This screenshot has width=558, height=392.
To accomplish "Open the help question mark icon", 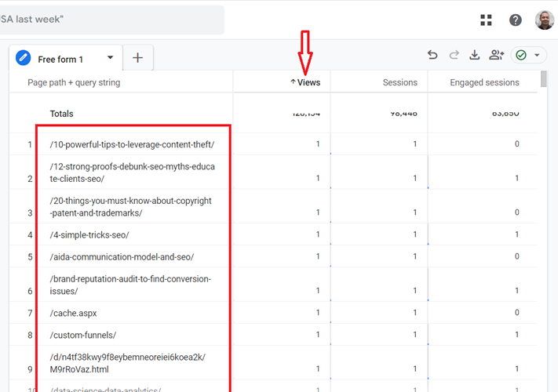I will click(515, 20).
